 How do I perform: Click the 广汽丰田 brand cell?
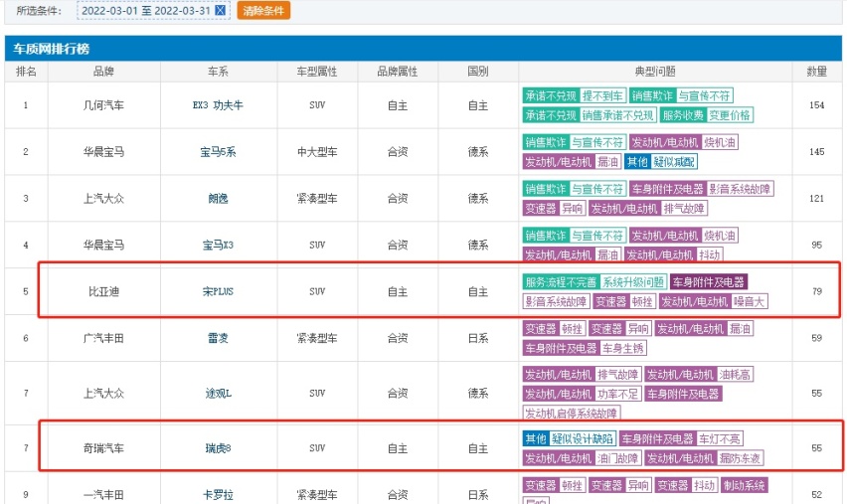(103, 338)
